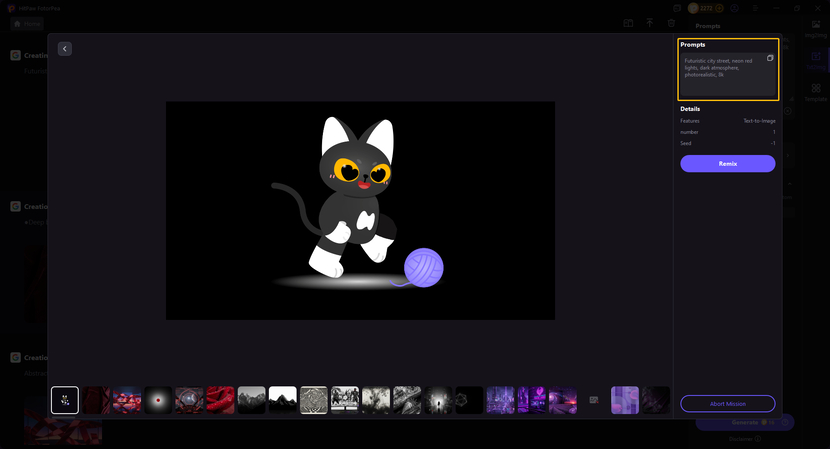This screenshot has height=449, width=830.
Task: Click the Abort Mission button
Action: 727,404
